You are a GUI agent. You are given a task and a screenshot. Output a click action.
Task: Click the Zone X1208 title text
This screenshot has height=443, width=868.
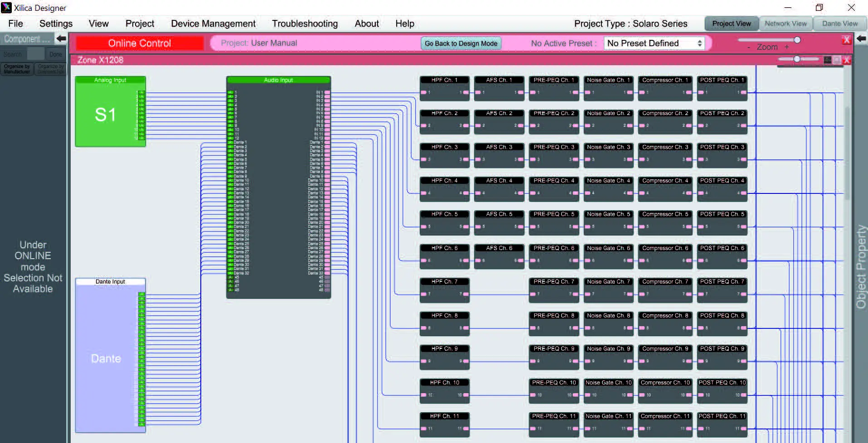click(100, 60)
